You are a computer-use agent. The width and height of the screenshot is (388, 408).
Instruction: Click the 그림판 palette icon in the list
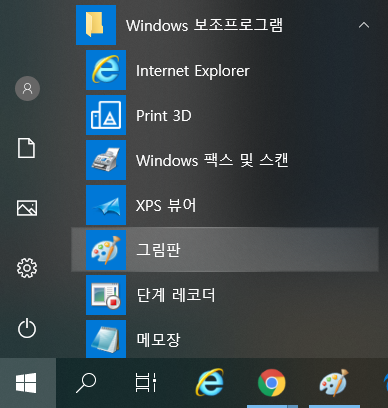[106, 250]
